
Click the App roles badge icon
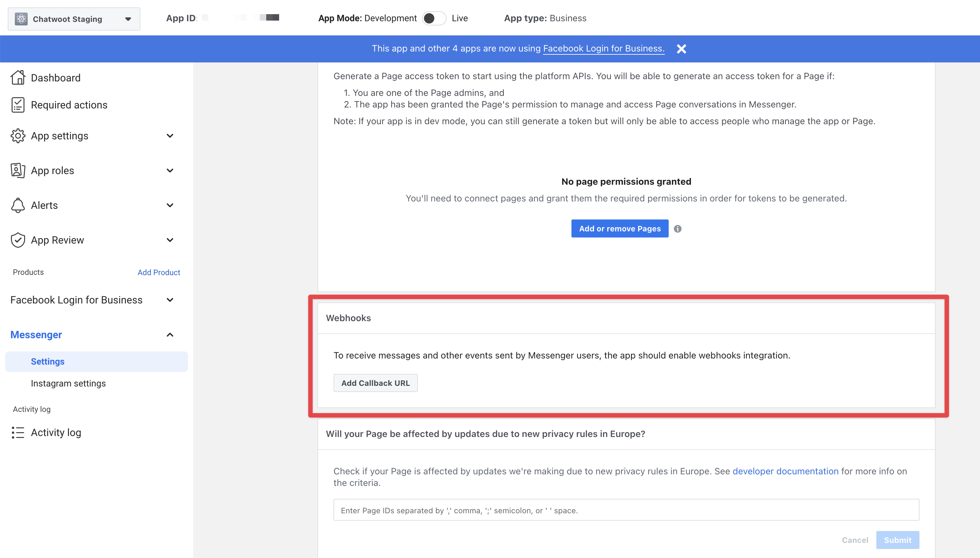point(18,171)
